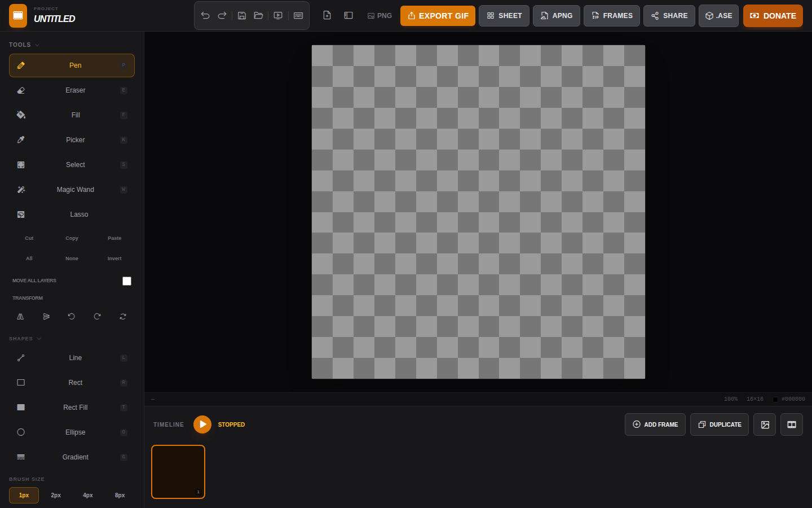
Task: Open a project using the folder icon
Action: coord(259,16)
